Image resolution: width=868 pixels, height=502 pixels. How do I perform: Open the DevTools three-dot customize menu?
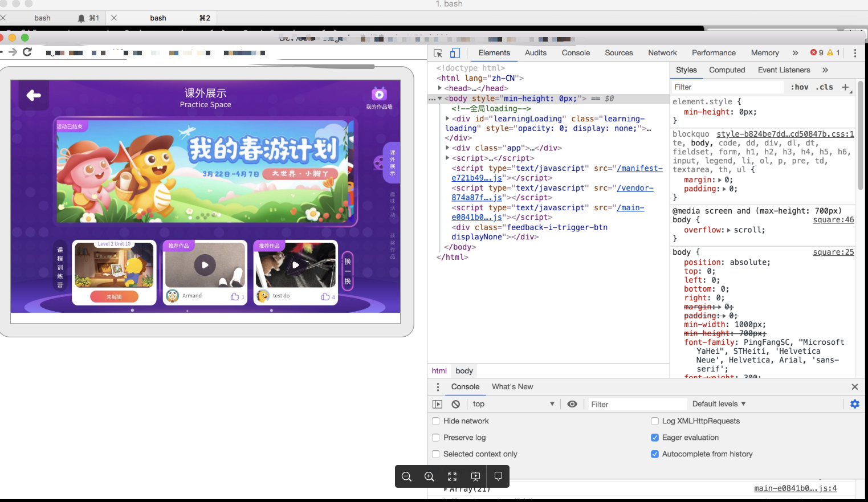(x=855, y=53)
